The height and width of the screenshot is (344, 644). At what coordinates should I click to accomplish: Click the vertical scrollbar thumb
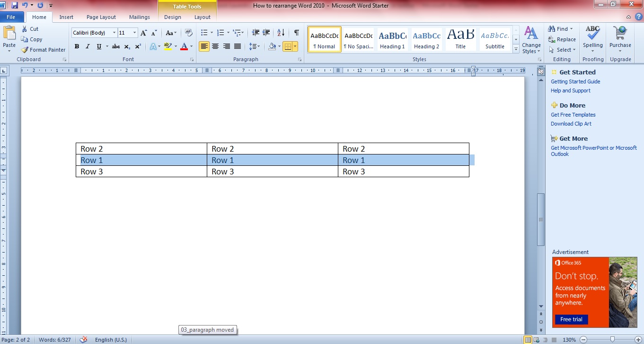tap(540, 219)
